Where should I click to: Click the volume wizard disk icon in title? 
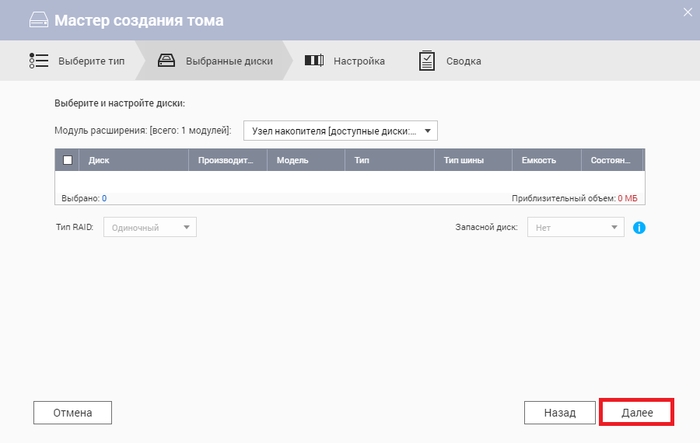(x=39, y=20)
